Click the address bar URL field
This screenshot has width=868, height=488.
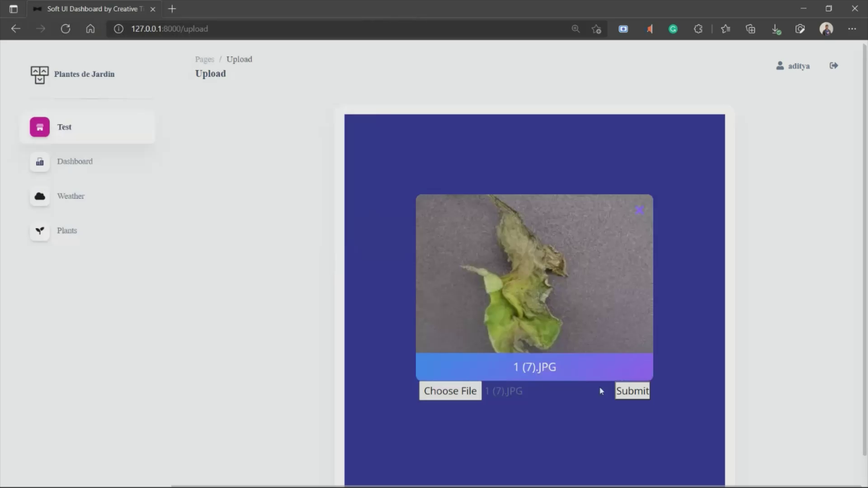click(316, 29)
